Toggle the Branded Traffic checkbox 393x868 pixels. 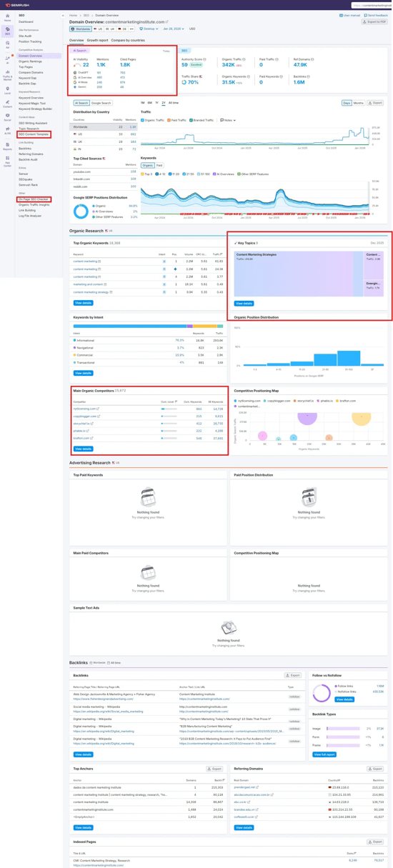(x=191, y=120)
